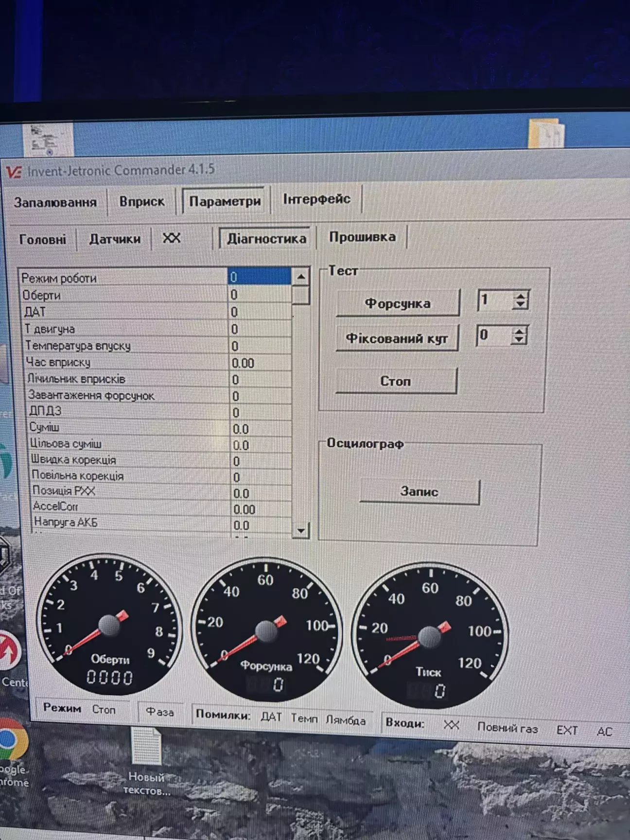The image size is (630, 840).
Task: Click the Фіксований кут button
Action: pos(397,338)
